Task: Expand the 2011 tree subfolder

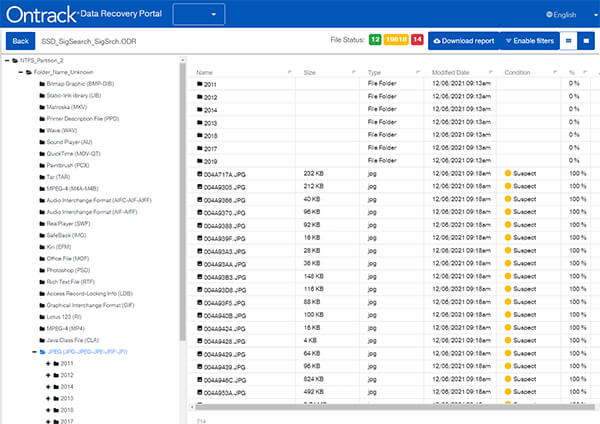Action: pos(48,363)
